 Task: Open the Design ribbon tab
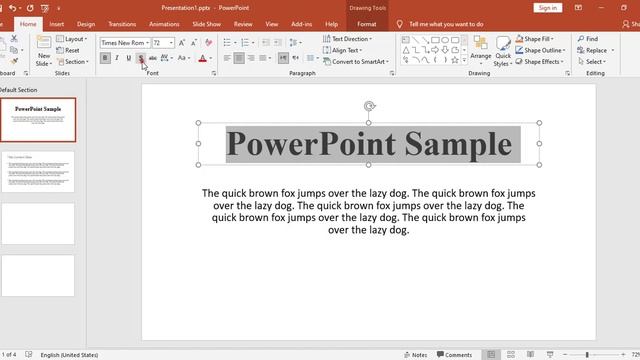[86, 24]
